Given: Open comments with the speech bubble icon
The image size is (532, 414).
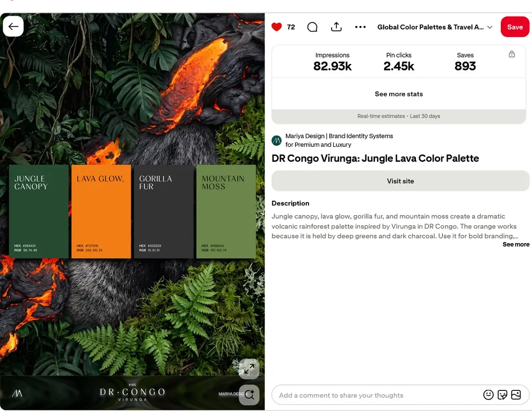Looking at the screenshot, I should 312,27.
